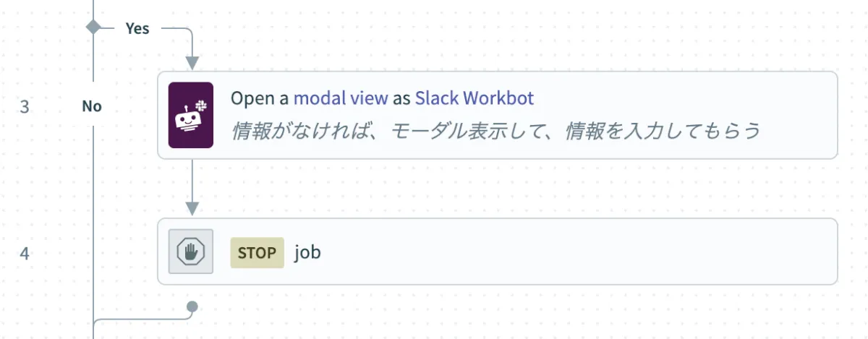
Task: Click the round connector dot below the Stop step
Action: click(x=192, y=306)
